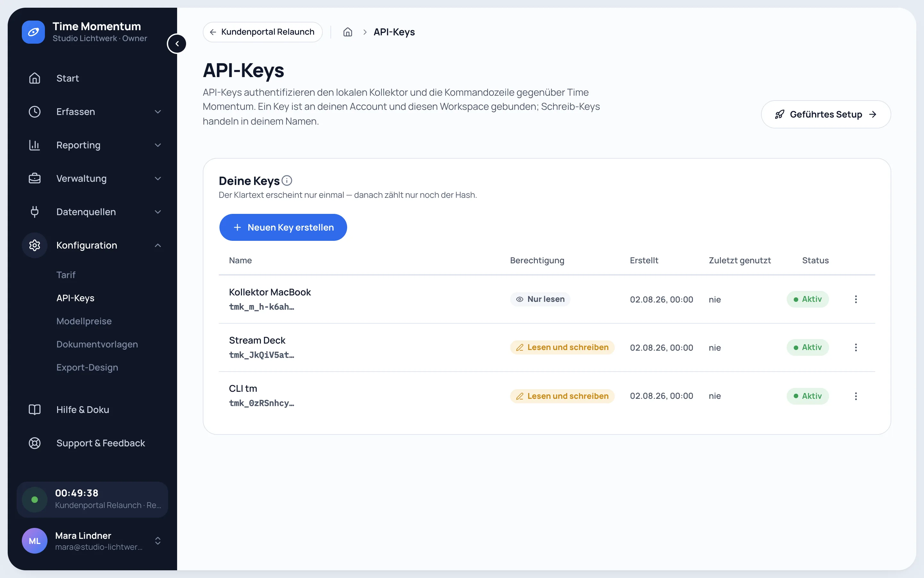Viewport: 924px width, 578px height.
Task: Click the home icon in the breadcrumb
Action: 347,32
